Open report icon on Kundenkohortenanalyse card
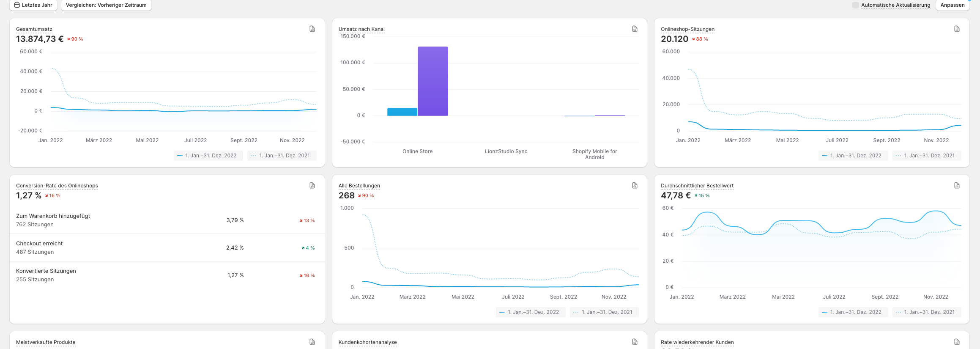The width and height of the screenshot is (980, 349). tap(635, 342)
